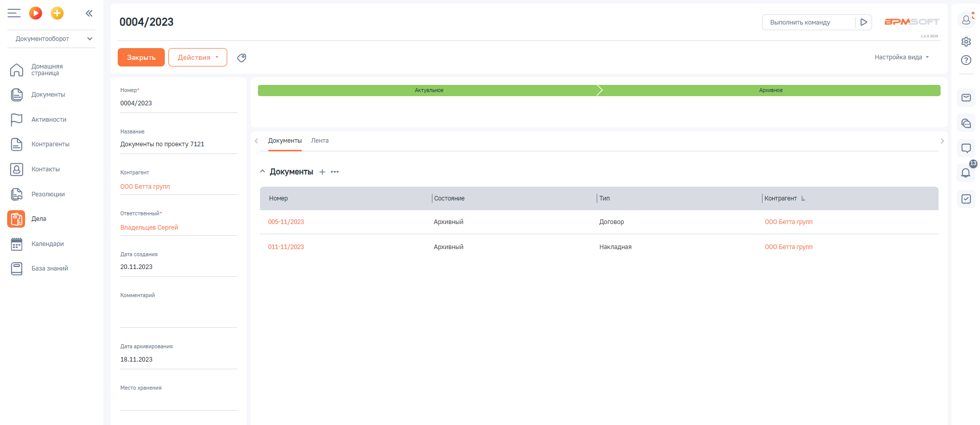Click the Дата создания field 20.11.2023
This screenshot has width=980, height=425.
179,267
